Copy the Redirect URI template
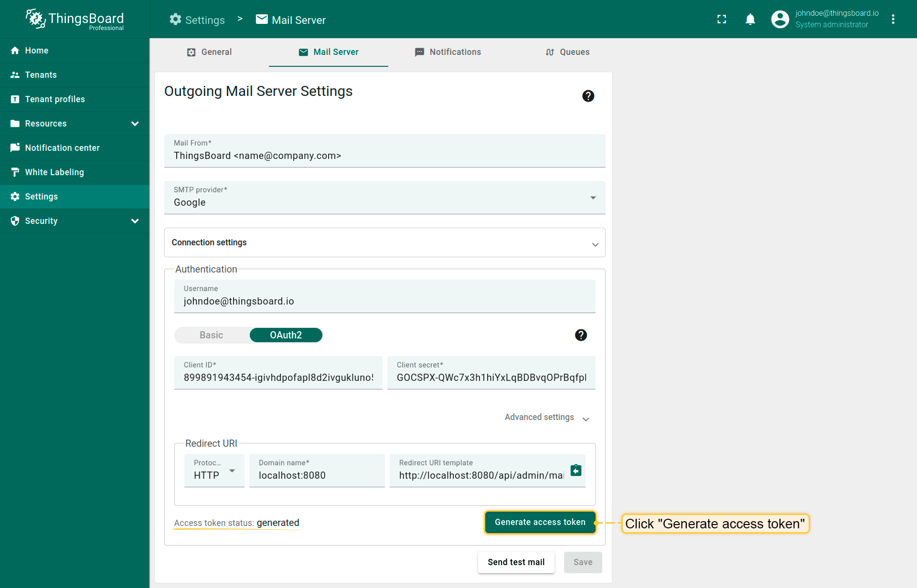 coord(576,470)
